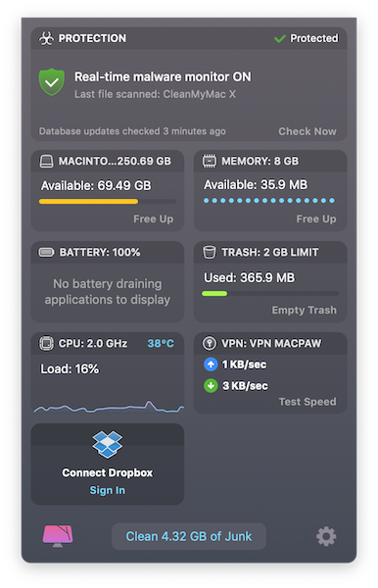
Task: Click the Macintosh hard drive icon
Action: pos(46,162)
